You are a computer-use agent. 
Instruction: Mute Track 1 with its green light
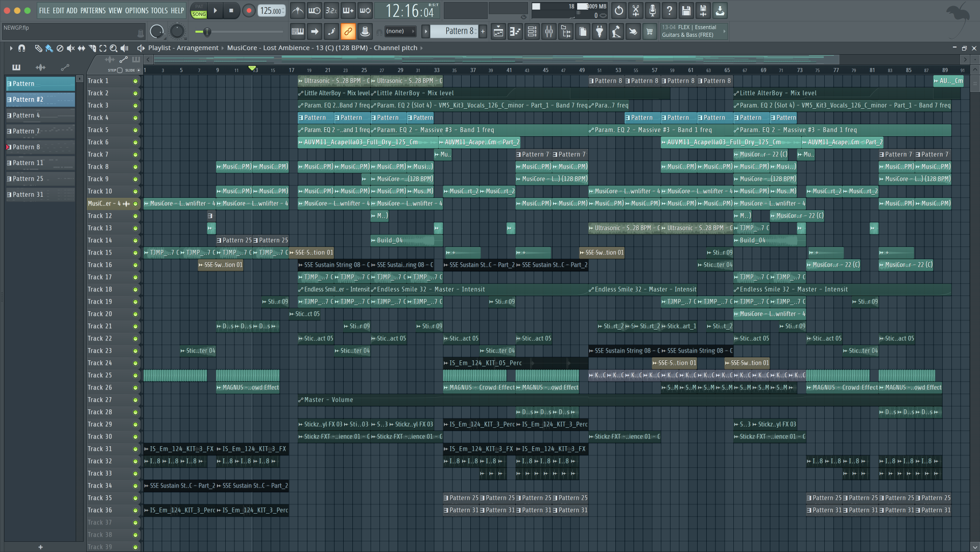click(x=135, y=81)
